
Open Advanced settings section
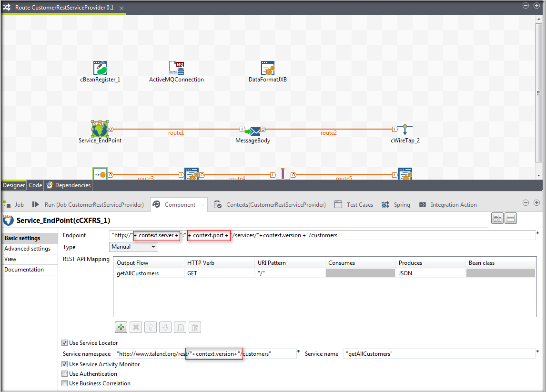coord(27,249)
